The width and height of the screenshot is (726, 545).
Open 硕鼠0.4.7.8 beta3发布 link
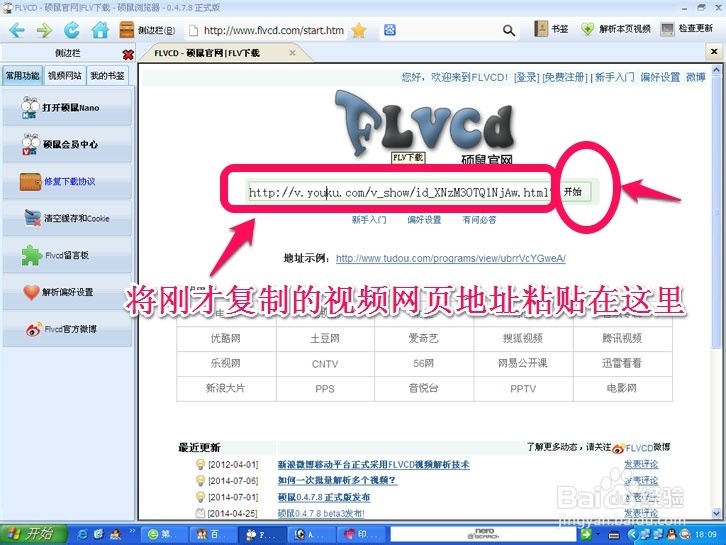[x=321, y=513]
